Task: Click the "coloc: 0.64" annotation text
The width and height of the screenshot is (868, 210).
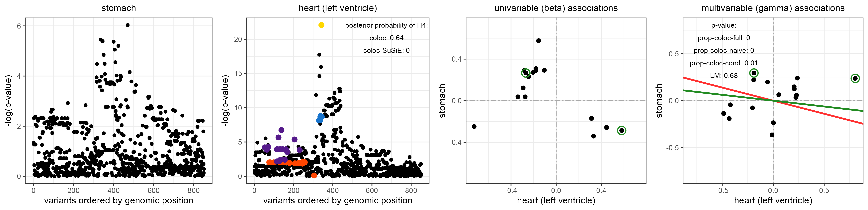Action: [x=386, y=38]
